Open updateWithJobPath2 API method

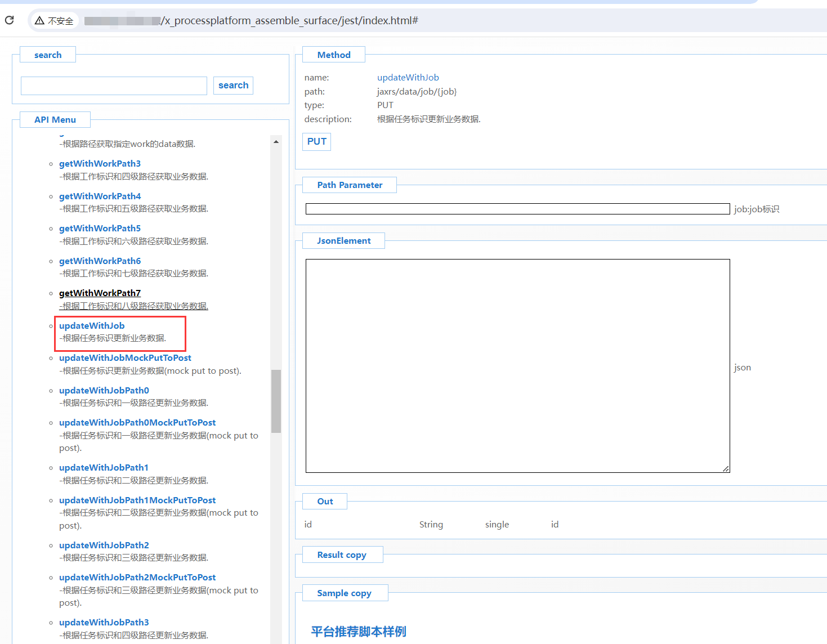104,545
